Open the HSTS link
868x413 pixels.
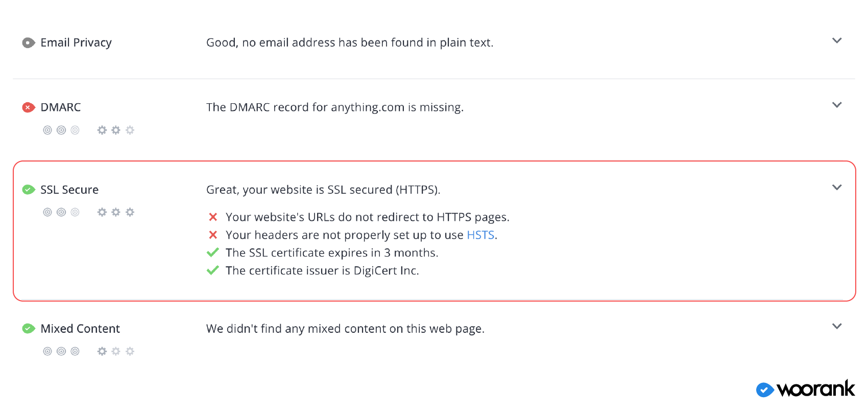pos(480,235)
